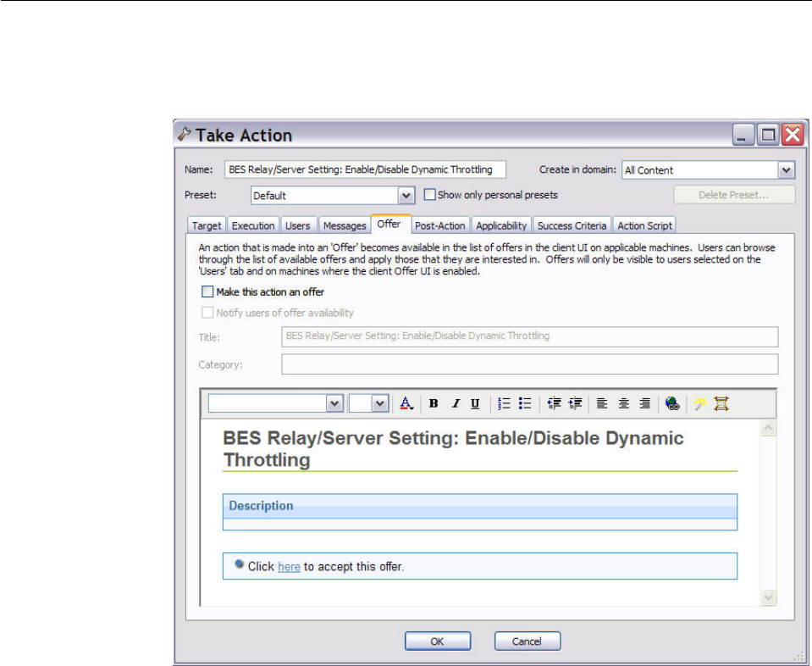
Task: Open the font name dropdown
Action: [334, 403]
